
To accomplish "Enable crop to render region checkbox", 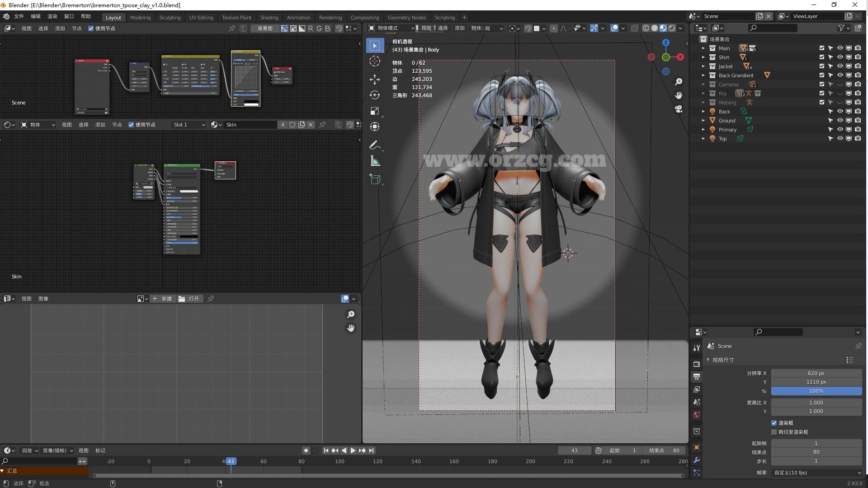I will [774, 432].
